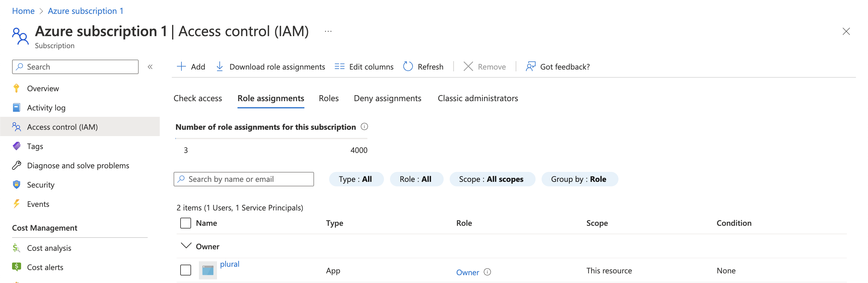Click the Download role assignments arrow icon
The width and height of the screenshot is (868, 283).
pos(219,67)
